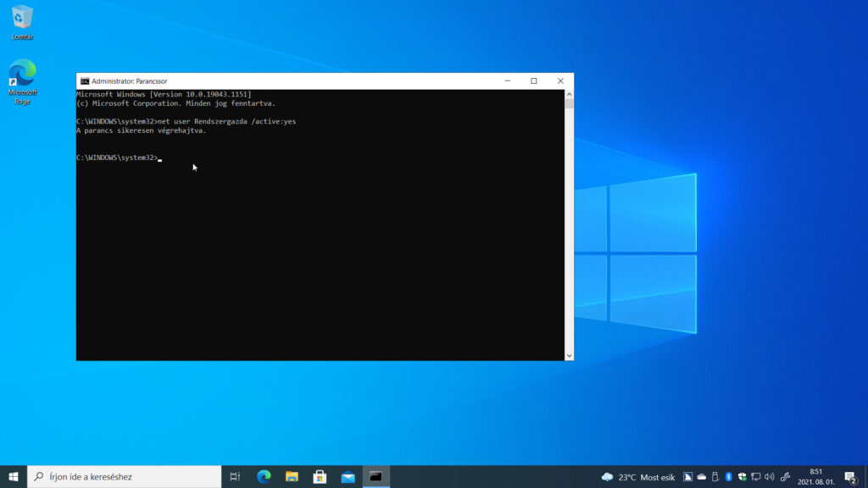868x488 pixels.
Task: Open the network status tray icon
Action: coord(755,477)
